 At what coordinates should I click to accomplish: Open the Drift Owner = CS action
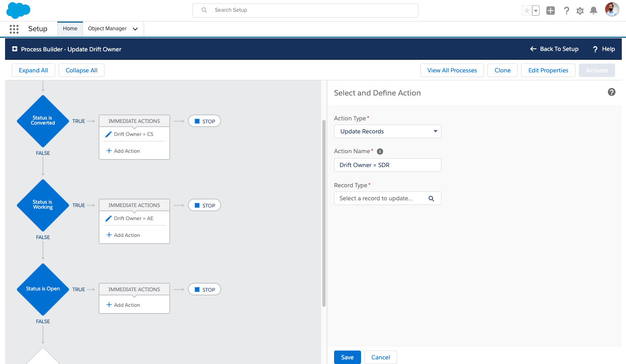coord(134,134)
